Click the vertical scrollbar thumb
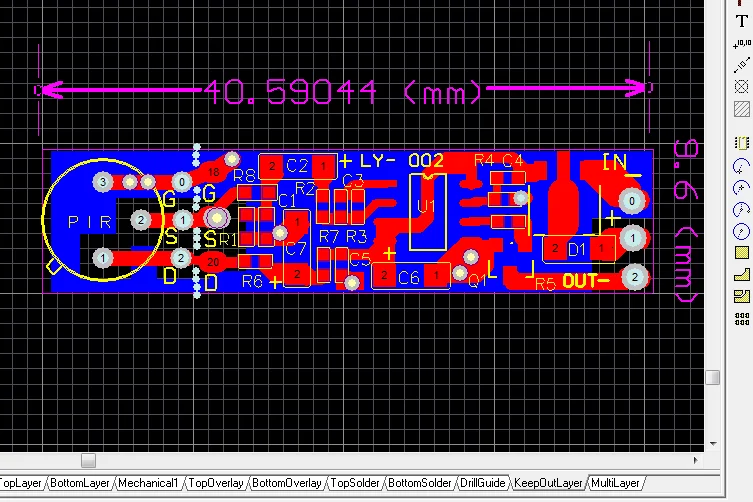 (x=712, y=377)
